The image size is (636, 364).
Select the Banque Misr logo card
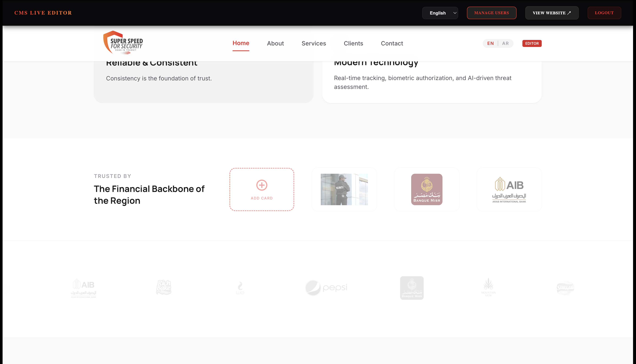tap(427, 189)
